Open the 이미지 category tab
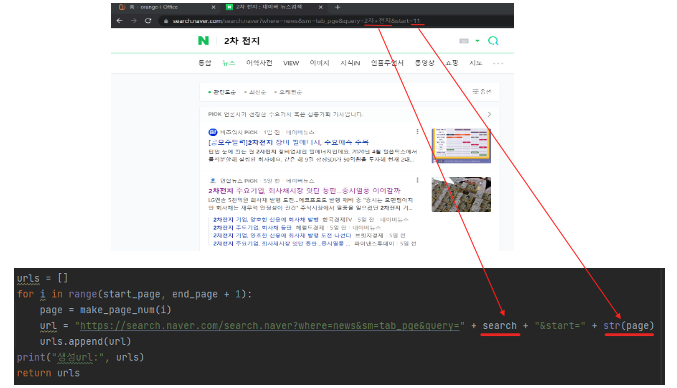 tap(320, 63)
